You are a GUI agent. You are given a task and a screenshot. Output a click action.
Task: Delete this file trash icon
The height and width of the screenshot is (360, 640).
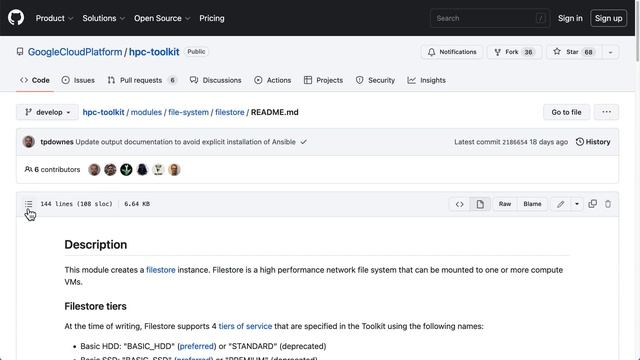pos(608,204)
